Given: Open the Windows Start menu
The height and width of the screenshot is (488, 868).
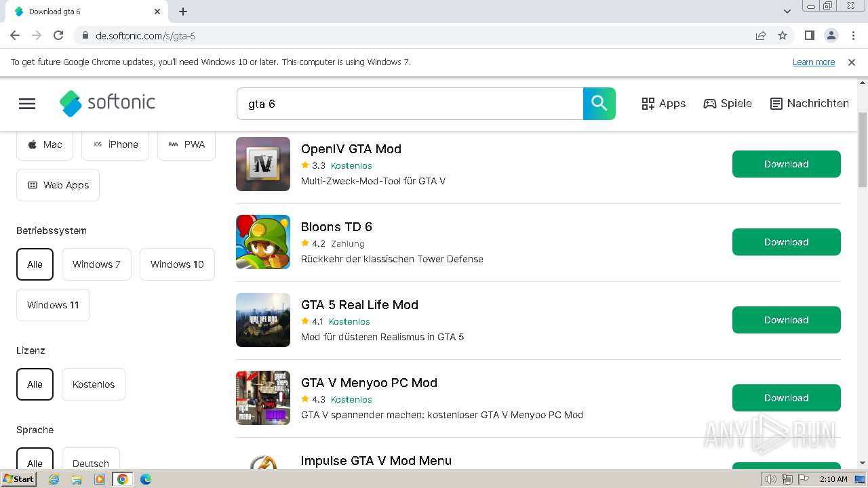Looking at the screenshot, I should point(19,479).
